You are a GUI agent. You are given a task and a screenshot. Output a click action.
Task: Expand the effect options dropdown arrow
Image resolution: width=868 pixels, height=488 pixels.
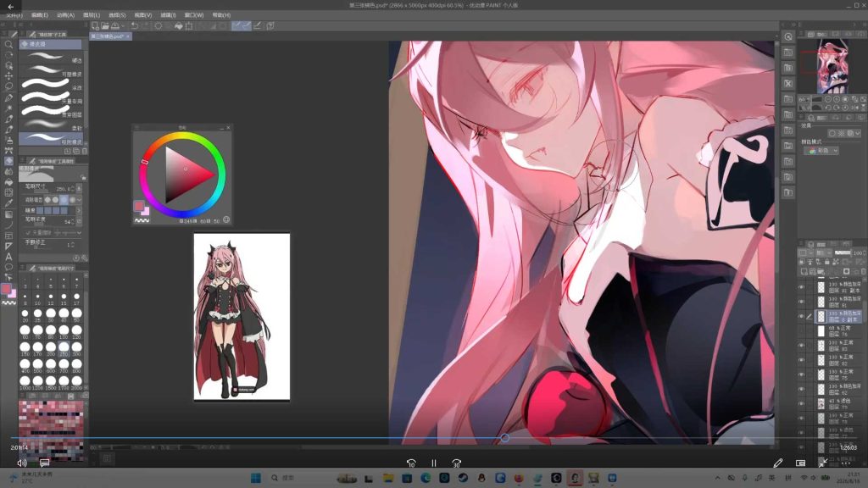click(858, 133)
